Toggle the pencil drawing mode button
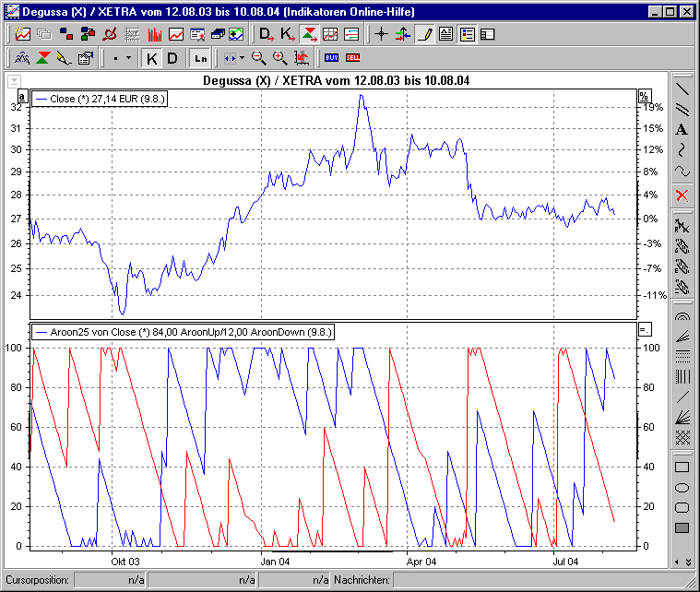This screenshot has width=700, height=592. click(424, 35)
